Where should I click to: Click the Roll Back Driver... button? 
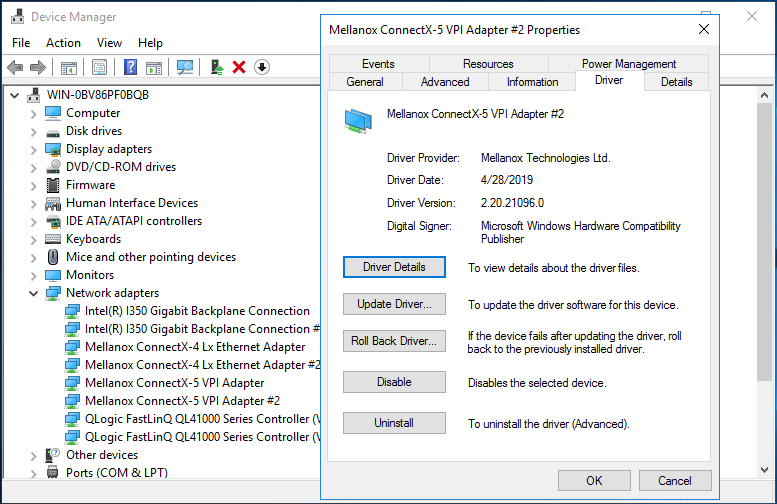394,341
